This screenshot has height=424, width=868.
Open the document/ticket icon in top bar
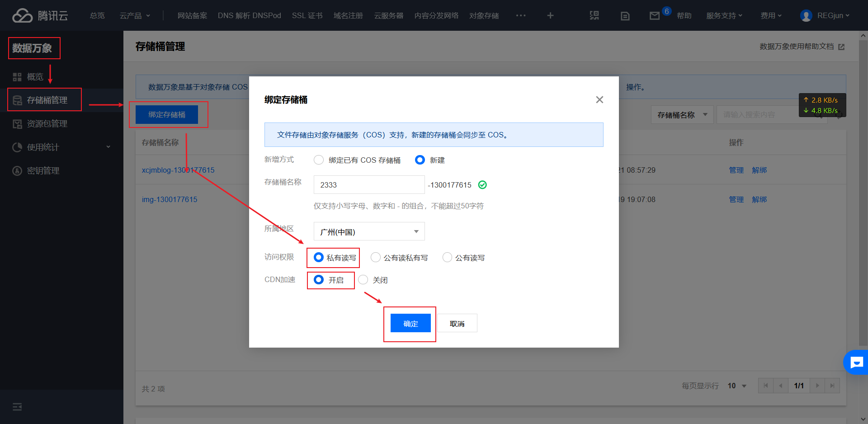pos(625,16)
